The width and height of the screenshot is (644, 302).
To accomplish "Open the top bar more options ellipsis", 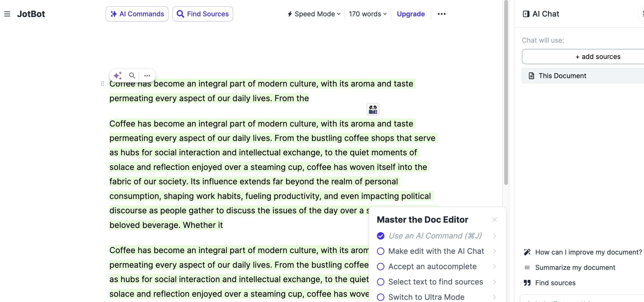I will tap(441, 14).
